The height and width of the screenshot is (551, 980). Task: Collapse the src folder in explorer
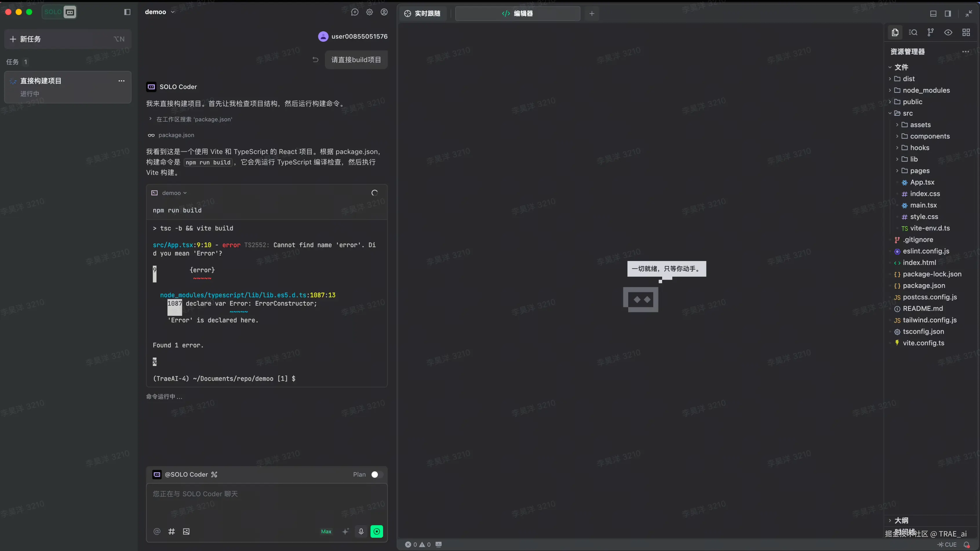(908, 113)
